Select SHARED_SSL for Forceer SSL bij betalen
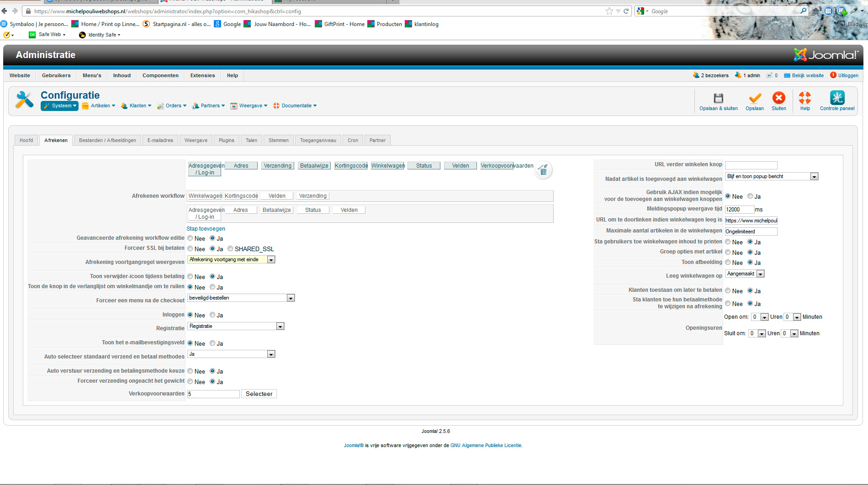This screenshot has height=485, width=868. coord(230,248)
